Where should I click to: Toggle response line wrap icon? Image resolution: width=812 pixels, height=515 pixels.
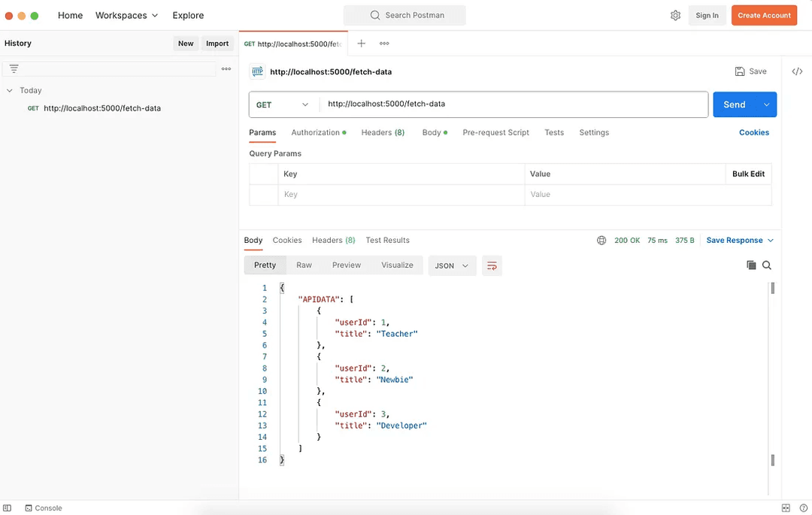coord(492,265)
